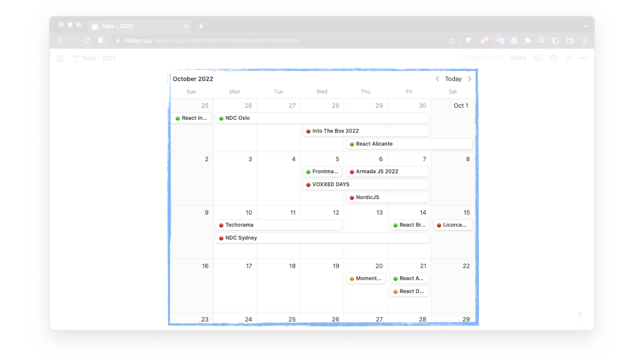Open the React In... event

pyautogui.click(x=191, y=118)
